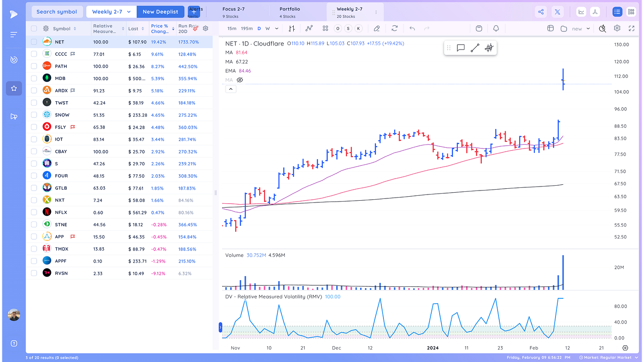
Task: Click the X (Twitter) share icon
Action: 558,12
